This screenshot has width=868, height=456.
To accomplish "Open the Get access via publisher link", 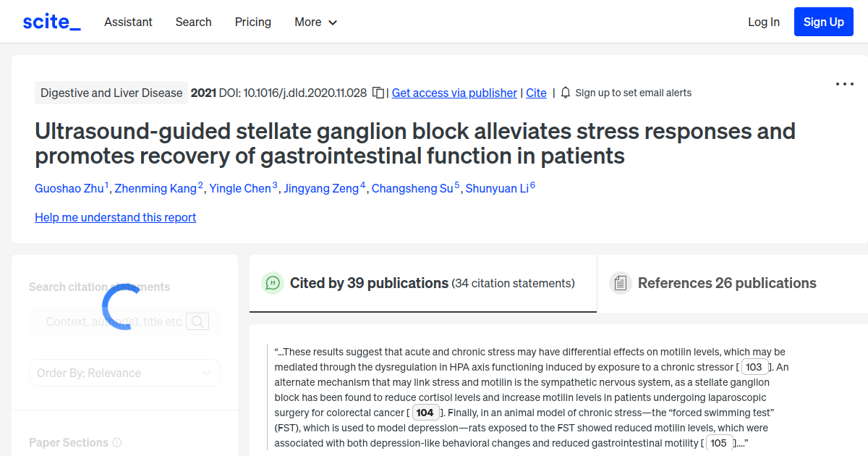I will 454,93.
